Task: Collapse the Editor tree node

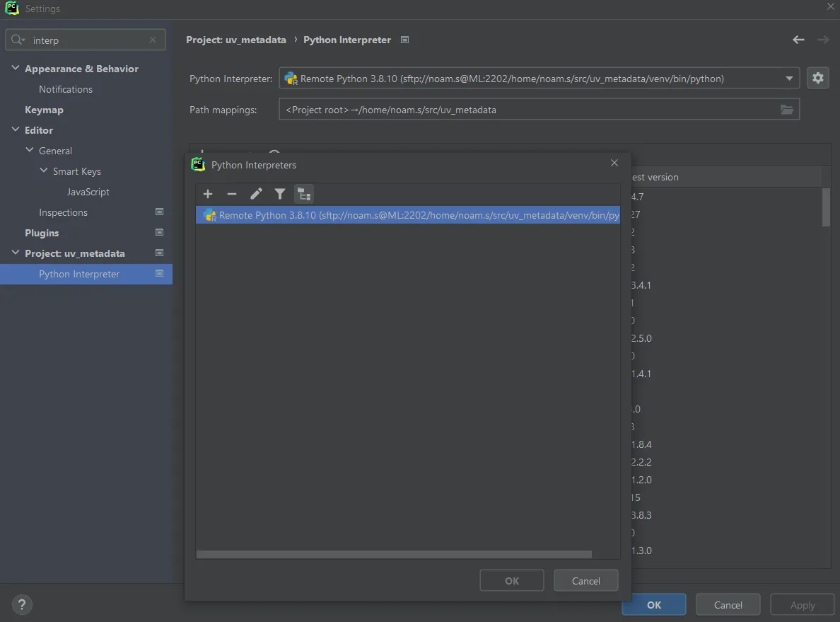Action: point(16,129)
